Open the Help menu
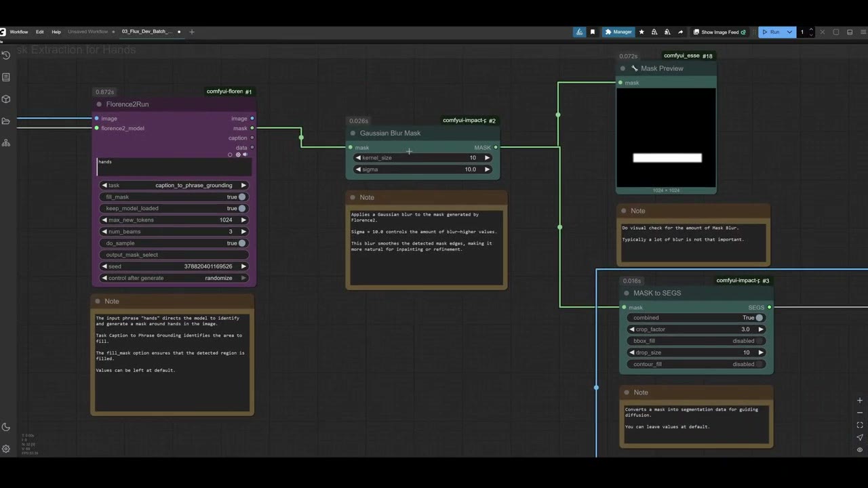 (56, 32)
